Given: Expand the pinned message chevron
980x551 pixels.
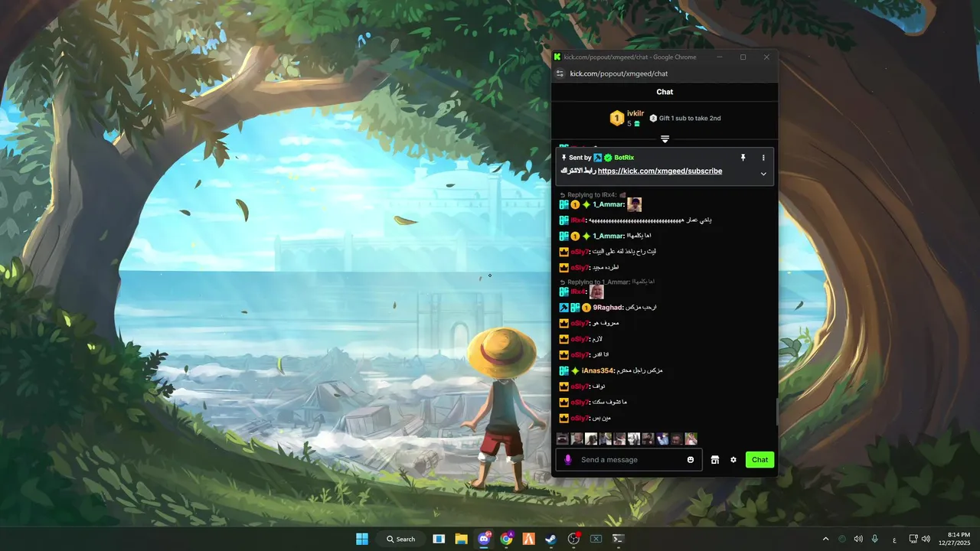Looking at the screenshot, I should (763, 174).
